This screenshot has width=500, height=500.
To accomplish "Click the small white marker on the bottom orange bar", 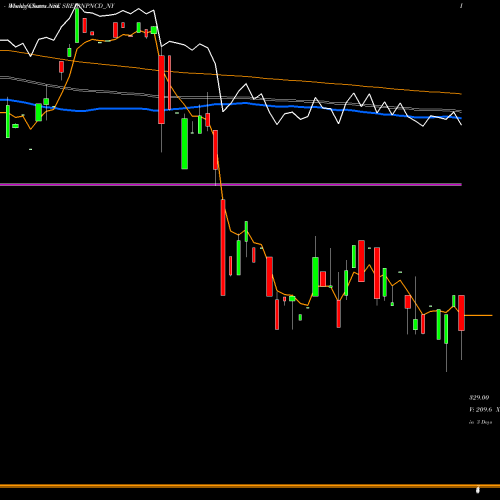I will 478,490.
